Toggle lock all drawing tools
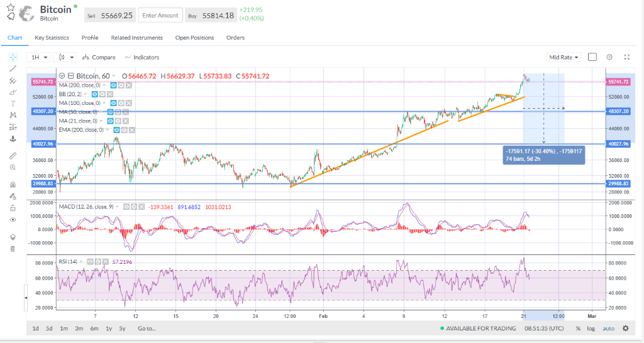Viewport: 644px width, 343px height. tap(13, 208)
